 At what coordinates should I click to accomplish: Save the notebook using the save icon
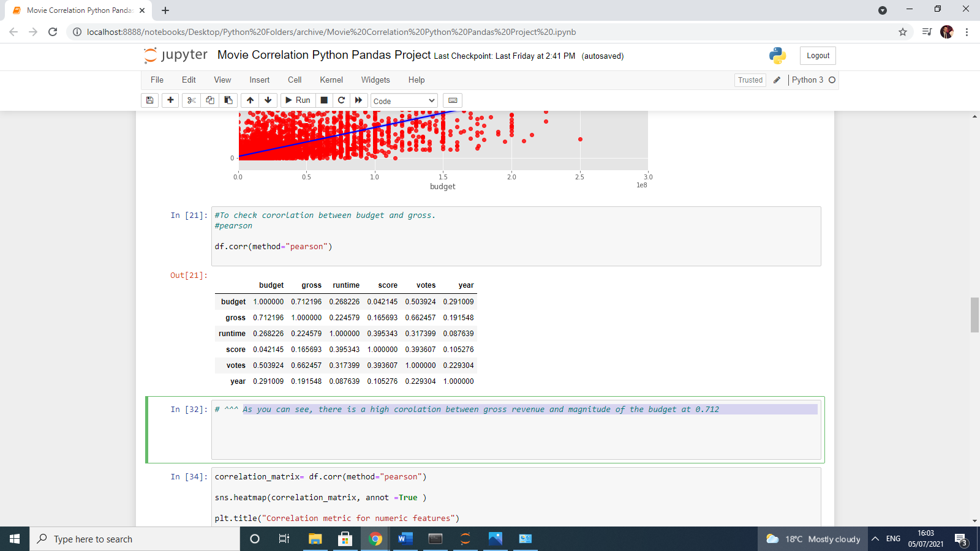click(x=149, y=100)
